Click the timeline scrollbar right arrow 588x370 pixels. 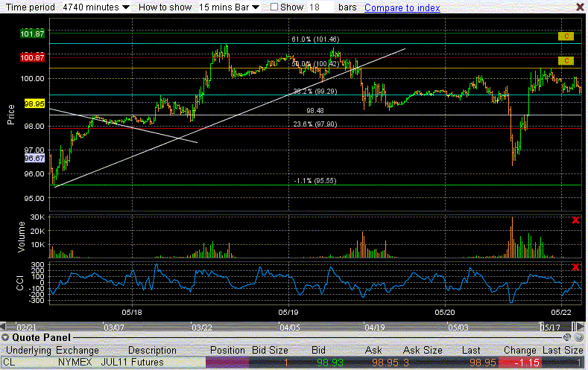pos(581,326)
